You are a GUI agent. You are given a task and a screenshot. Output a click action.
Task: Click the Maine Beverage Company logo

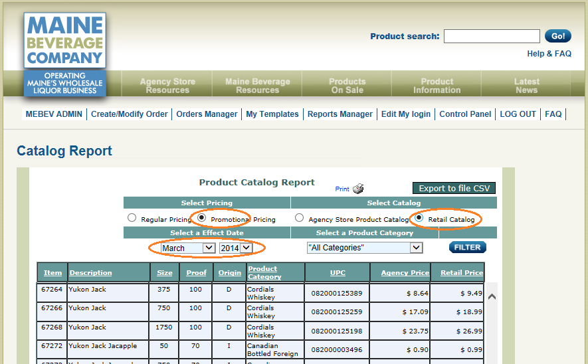(x=65, y=54)
